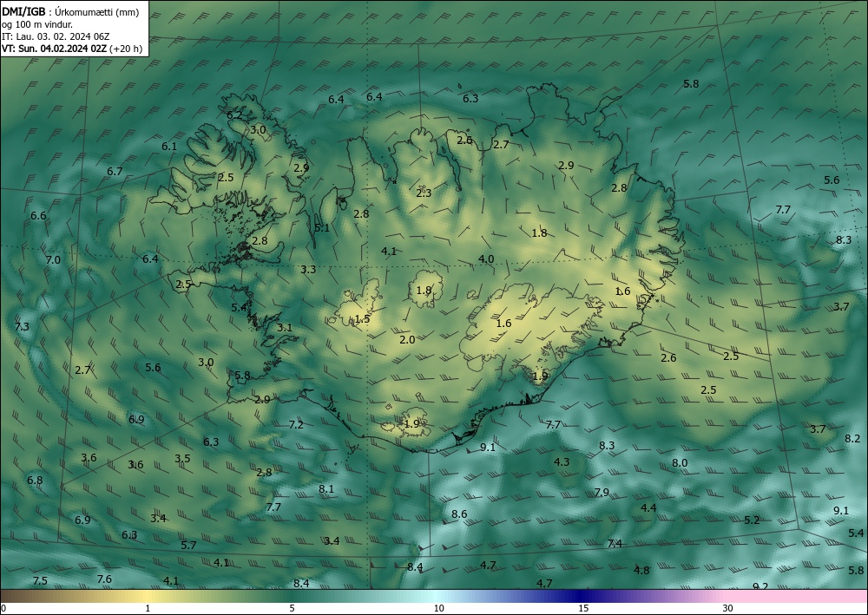Select the map value "4.3"
Image resolution: width=868 pixels, height=615 pixels.
click(x=562, y=461)
